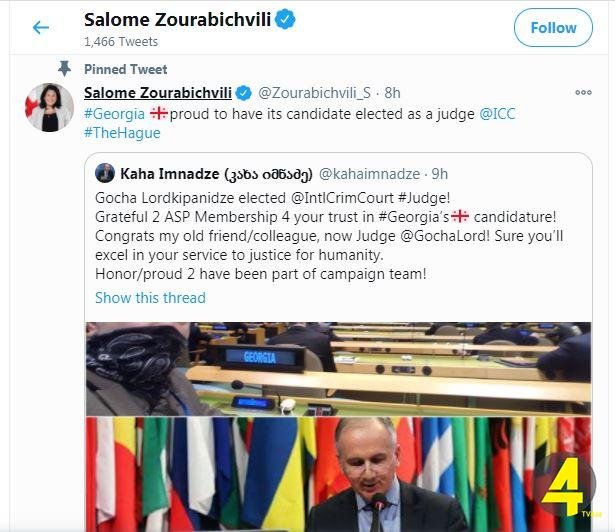Click the back arrow icon
Image resolution: width=615 pixels, height=532 pixels.
[x=40, y=28]
